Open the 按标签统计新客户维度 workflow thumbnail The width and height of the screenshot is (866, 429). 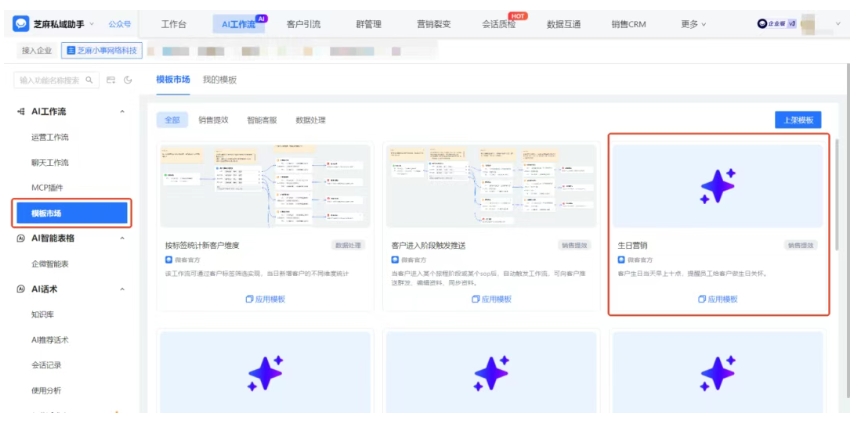265,186
